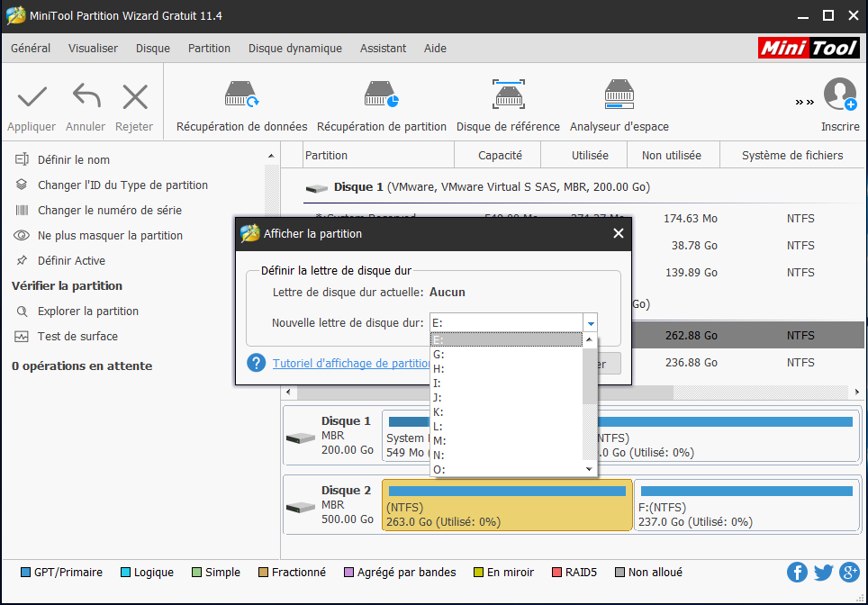Screen dimensions: 868x605
Task: Click the Appliquer checkmark icon
Action: (32, 97)
